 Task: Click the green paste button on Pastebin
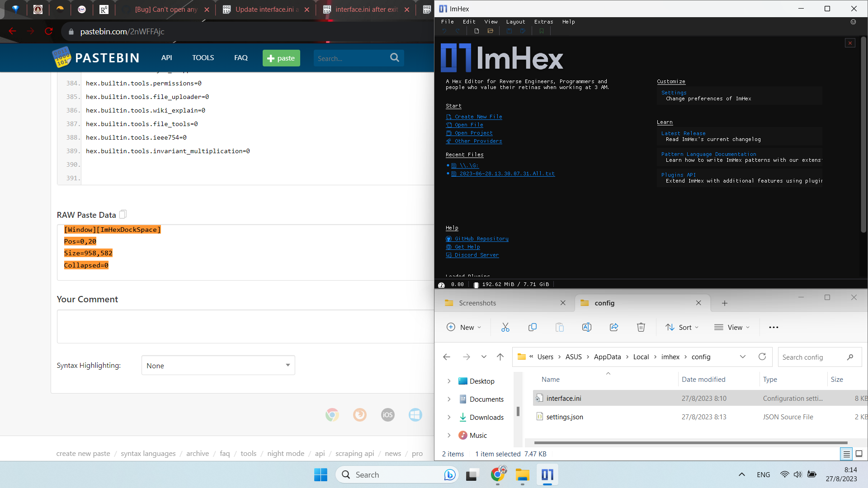click(x=281, y=58)
